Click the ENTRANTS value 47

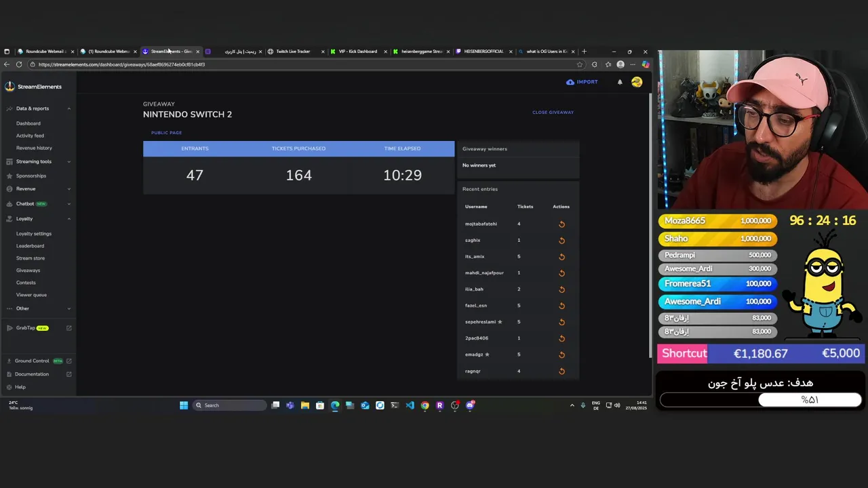click(x=195, y=175)
